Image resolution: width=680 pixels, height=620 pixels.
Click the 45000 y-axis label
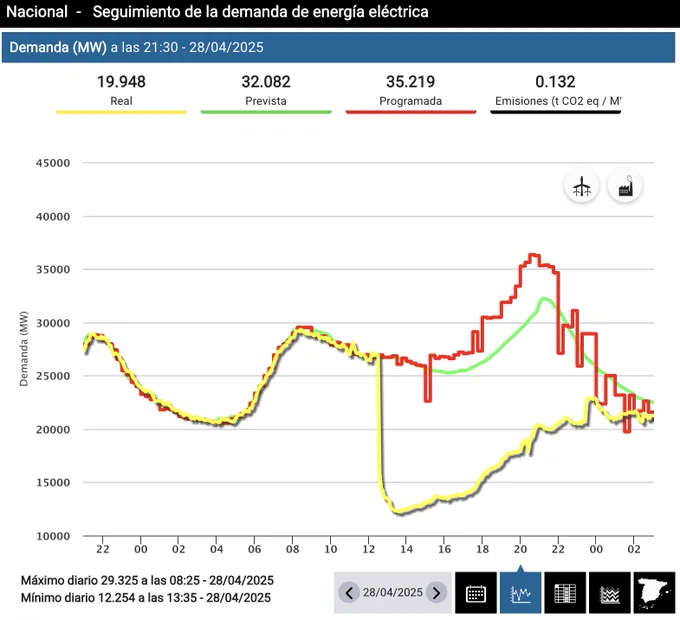53,163
